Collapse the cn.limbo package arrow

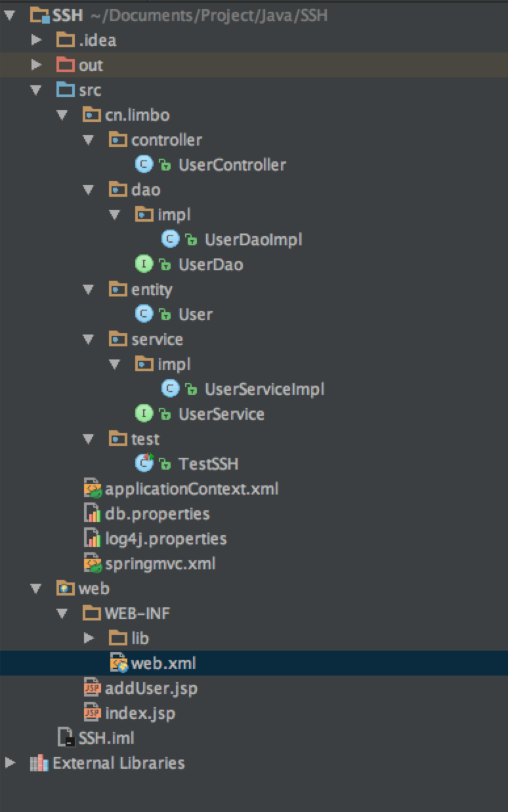tap(62, 115)
